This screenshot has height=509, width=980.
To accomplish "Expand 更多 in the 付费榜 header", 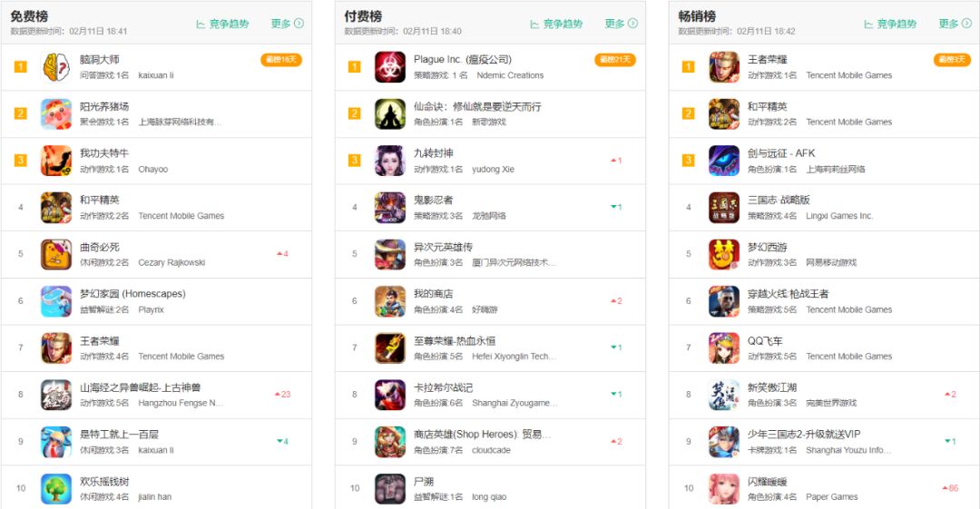I will (x=621, y=24).
